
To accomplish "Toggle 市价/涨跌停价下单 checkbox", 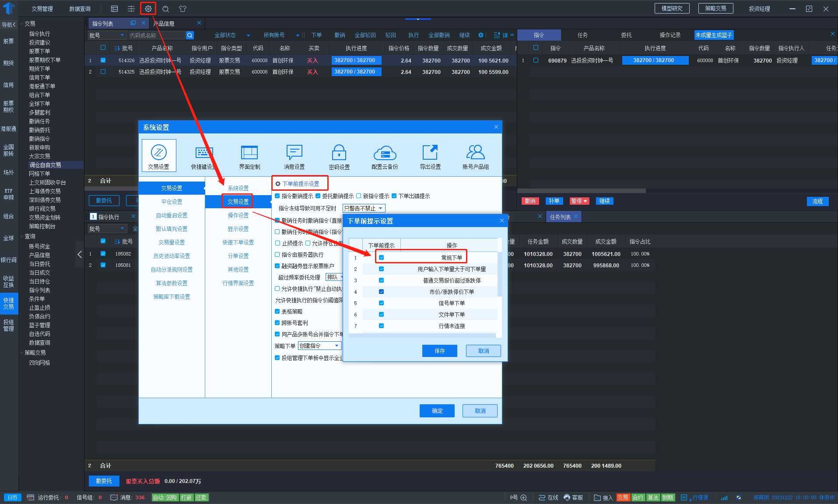I will tap(381, 292).
